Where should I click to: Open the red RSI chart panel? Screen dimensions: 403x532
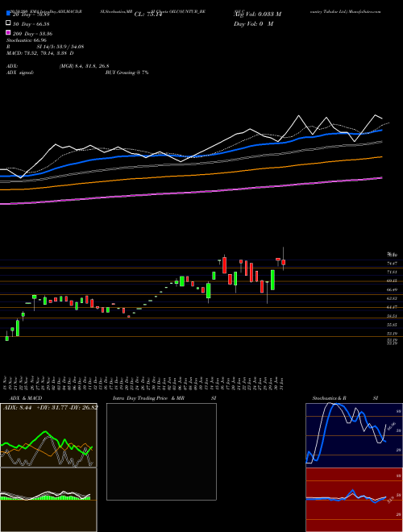(x=354, y=500)
